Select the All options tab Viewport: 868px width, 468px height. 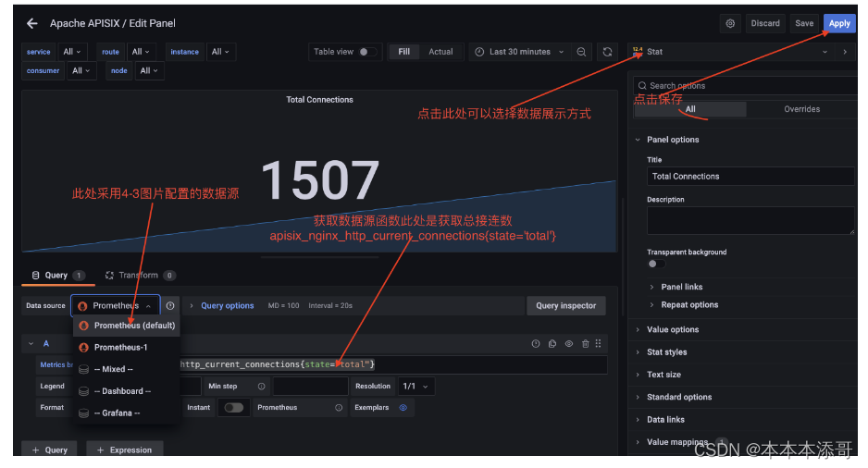point(690,109)
